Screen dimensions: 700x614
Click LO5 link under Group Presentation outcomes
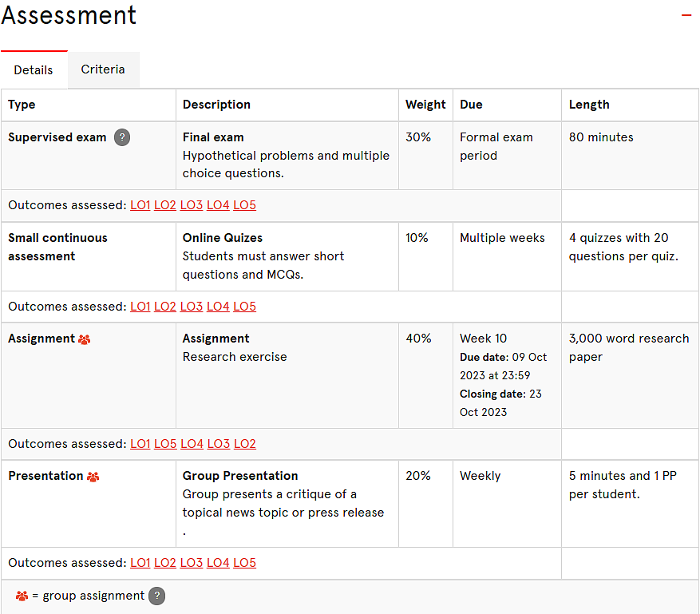point(245,563)
